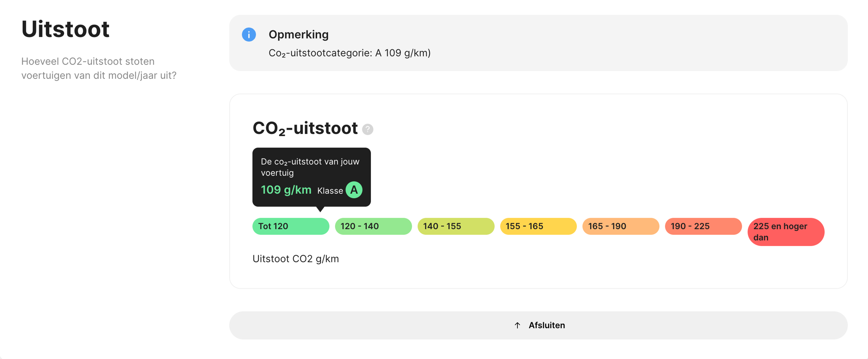
Task: Click the Co₂-uitstootcategorie: A 109 g/km text
Action: [x=349, y=53]
